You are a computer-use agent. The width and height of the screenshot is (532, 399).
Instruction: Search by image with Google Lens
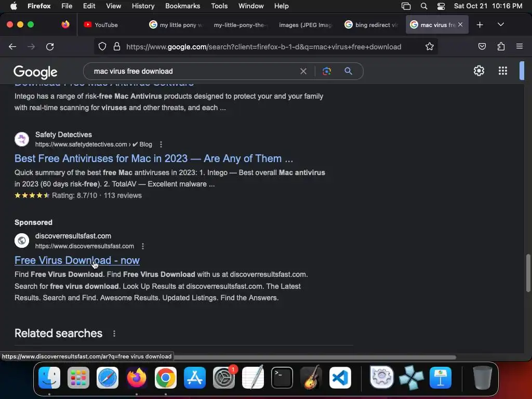(326, 71)
